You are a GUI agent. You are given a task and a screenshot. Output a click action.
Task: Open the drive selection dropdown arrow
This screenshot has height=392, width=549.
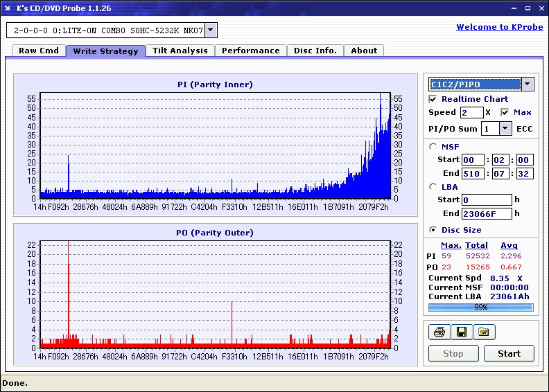click(211, 30)
